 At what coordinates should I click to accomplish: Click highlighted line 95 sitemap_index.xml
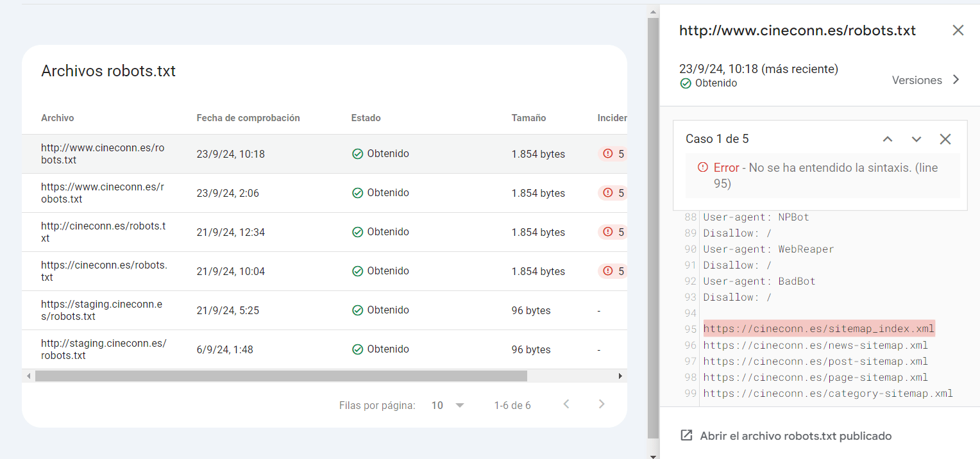coord(819,329)
